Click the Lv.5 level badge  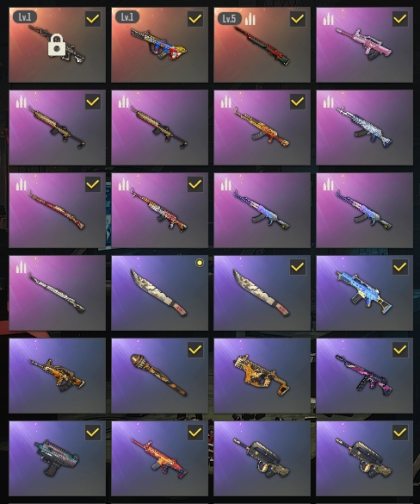[230, 19]
